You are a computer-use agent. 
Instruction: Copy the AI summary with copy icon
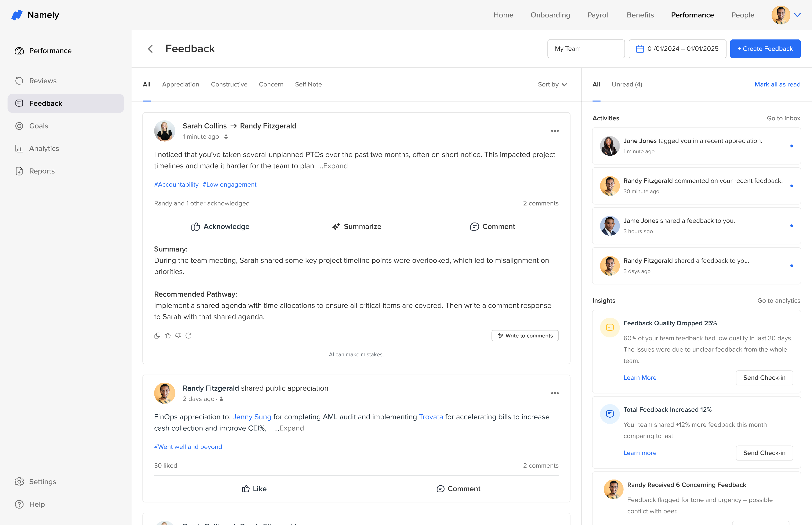(x=157, y=335)
